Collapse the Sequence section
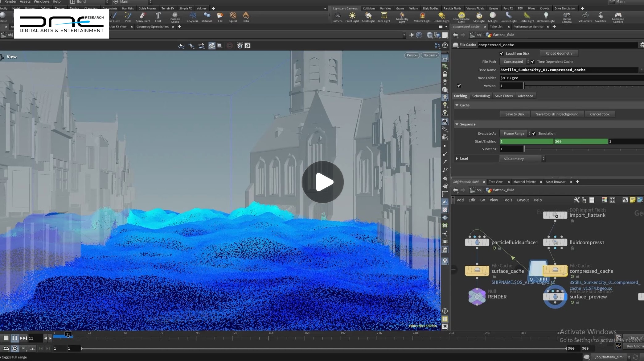Viewport: 644px width, 361px height. (x=457, y=124)
